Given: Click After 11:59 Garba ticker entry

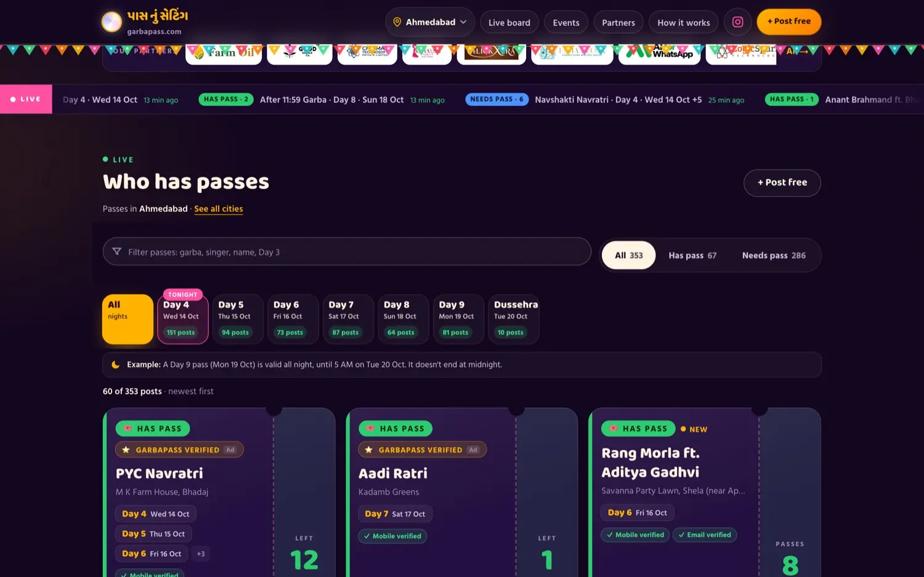Looking at the screenshot, I should click(331, 100).
